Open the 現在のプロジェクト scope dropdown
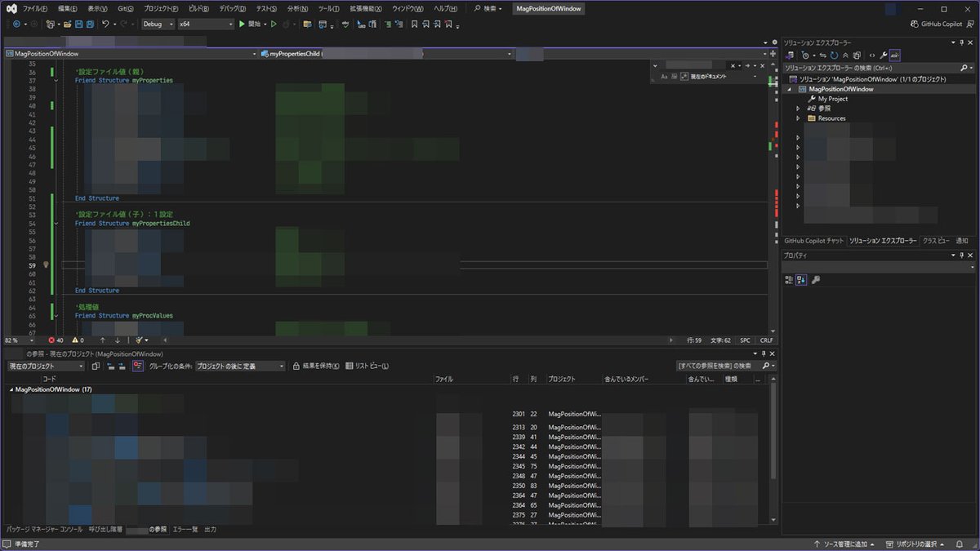The image size is (980, 551). click(46, 367)
